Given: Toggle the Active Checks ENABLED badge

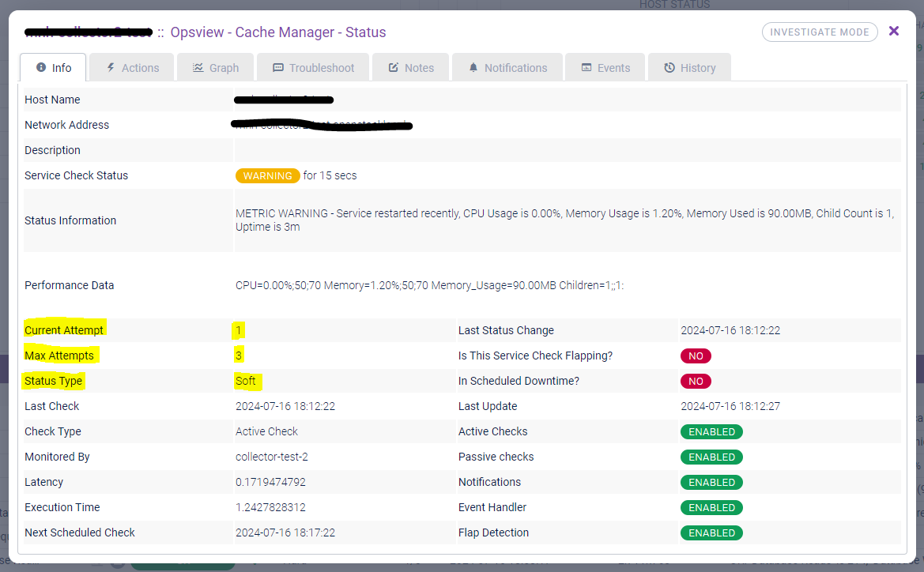Looking at the screenshot, I should pos(711,431).
